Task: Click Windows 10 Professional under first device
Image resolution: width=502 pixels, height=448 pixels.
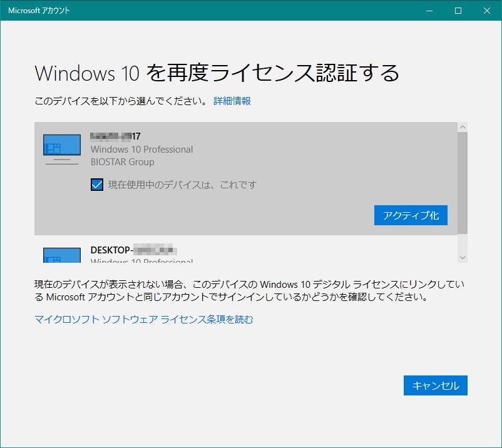Action: pyautogui.click(x=141, y=150)
